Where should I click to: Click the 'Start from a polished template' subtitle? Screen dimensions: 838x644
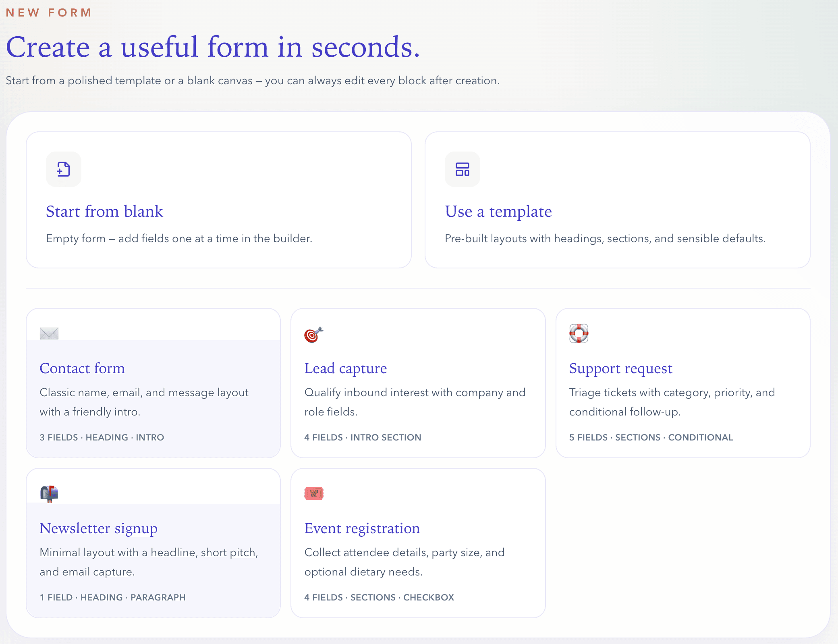click(253, 81)
